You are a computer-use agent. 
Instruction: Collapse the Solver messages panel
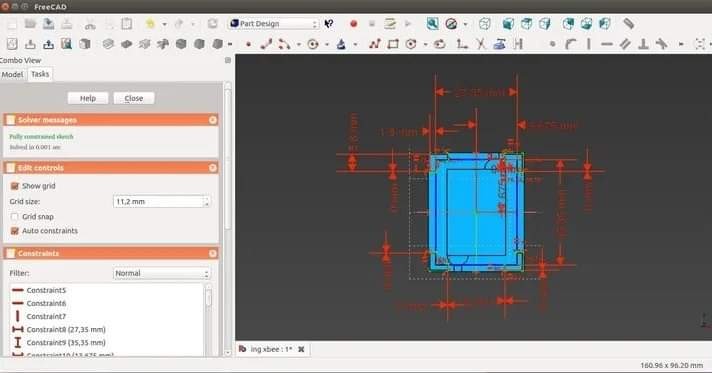point(213,120)
